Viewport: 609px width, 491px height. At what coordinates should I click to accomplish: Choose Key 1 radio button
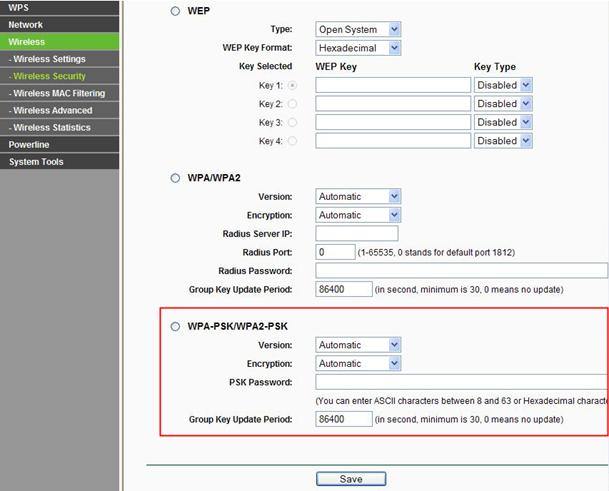(292, 85)
